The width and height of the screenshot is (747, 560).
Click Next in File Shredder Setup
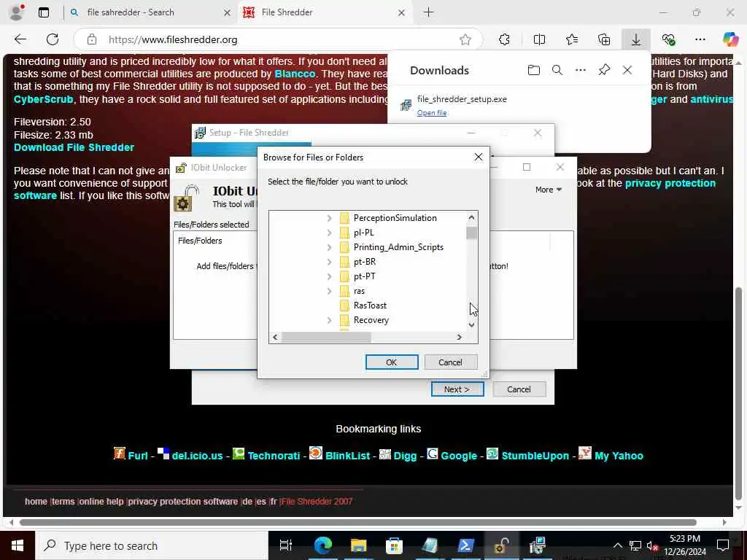point(457,389)
